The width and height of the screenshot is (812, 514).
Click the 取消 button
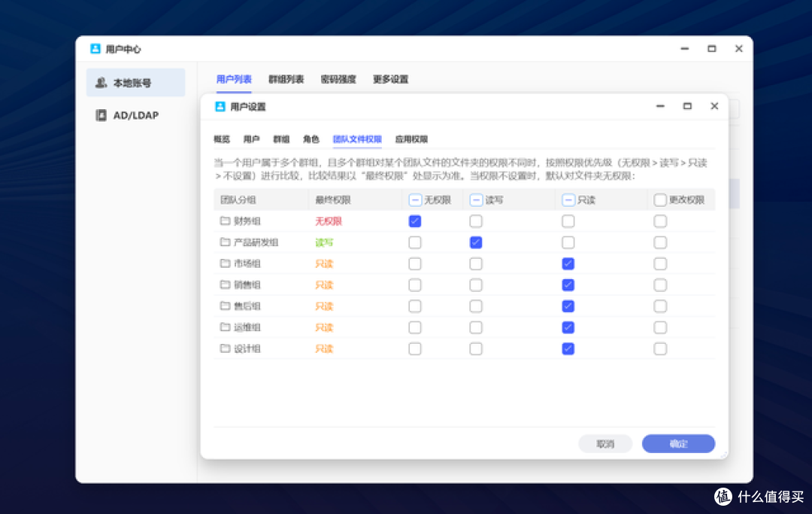pyautogui.click(x=604, y=443)
